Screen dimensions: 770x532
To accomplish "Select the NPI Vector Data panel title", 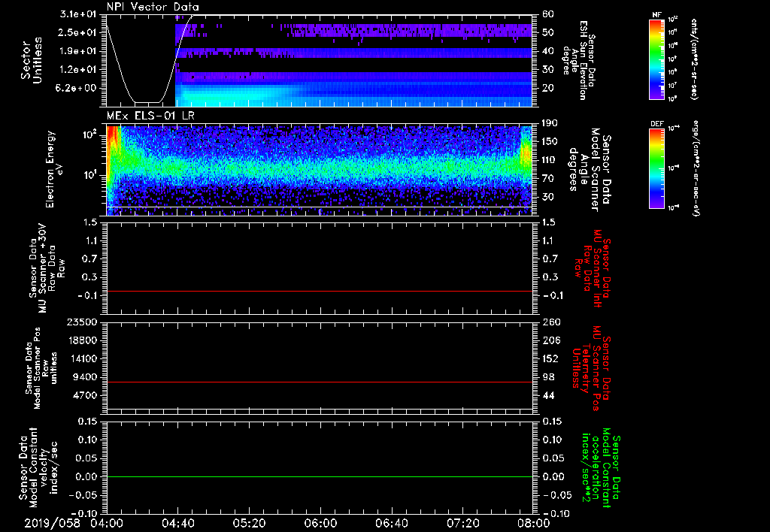I will point(153,7).
